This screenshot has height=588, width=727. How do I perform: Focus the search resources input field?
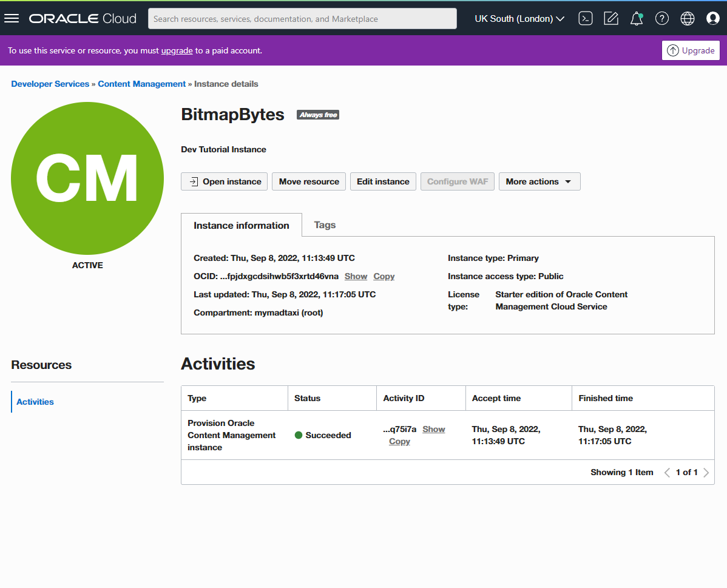click(x=302, y=19)
